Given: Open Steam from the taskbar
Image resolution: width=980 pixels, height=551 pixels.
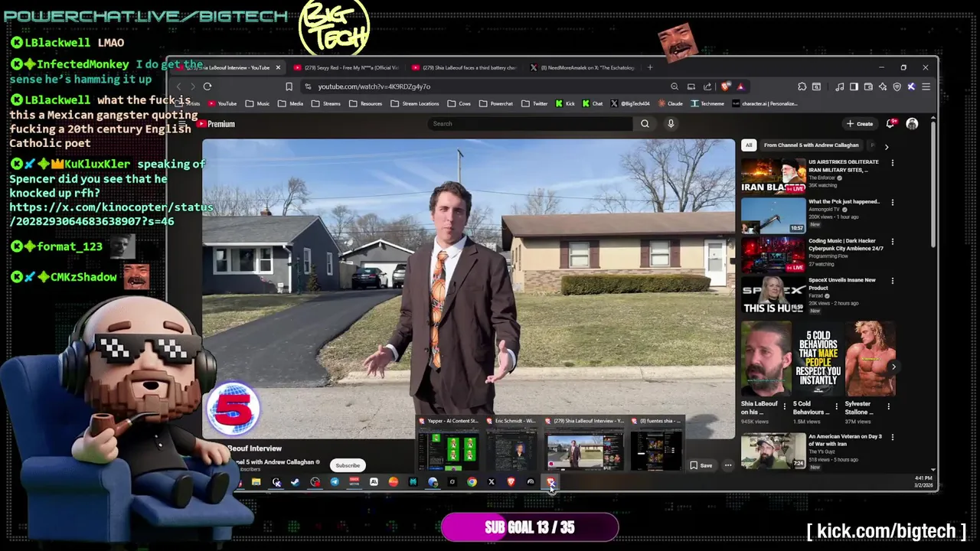Looking at the screenshot, I should tap(296, 482).
